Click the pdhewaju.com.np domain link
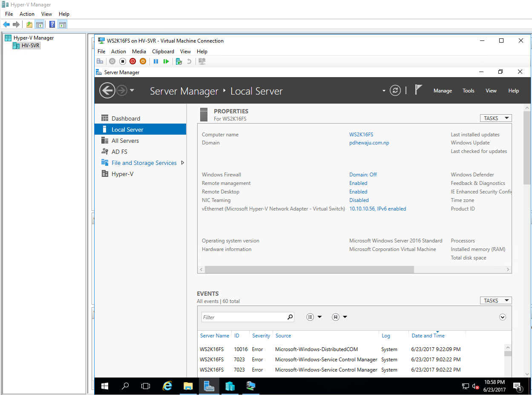This screenshot has width=532, height=395. pyautogui.click(x=369, y=143)
